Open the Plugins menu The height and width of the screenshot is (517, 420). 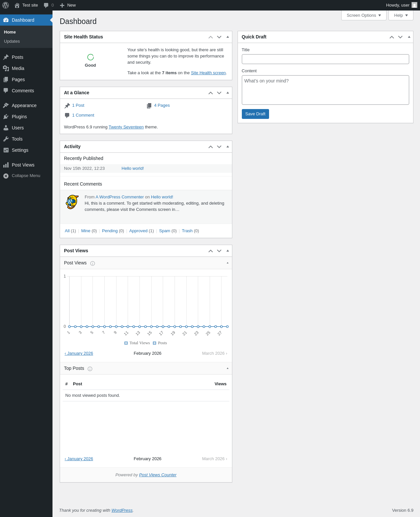point(19,117)
